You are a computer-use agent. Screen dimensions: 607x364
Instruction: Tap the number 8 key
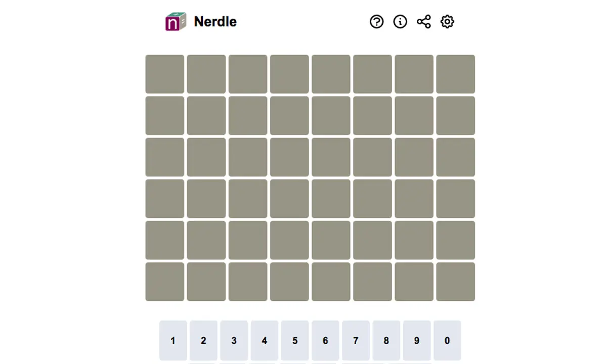point(386,341)
